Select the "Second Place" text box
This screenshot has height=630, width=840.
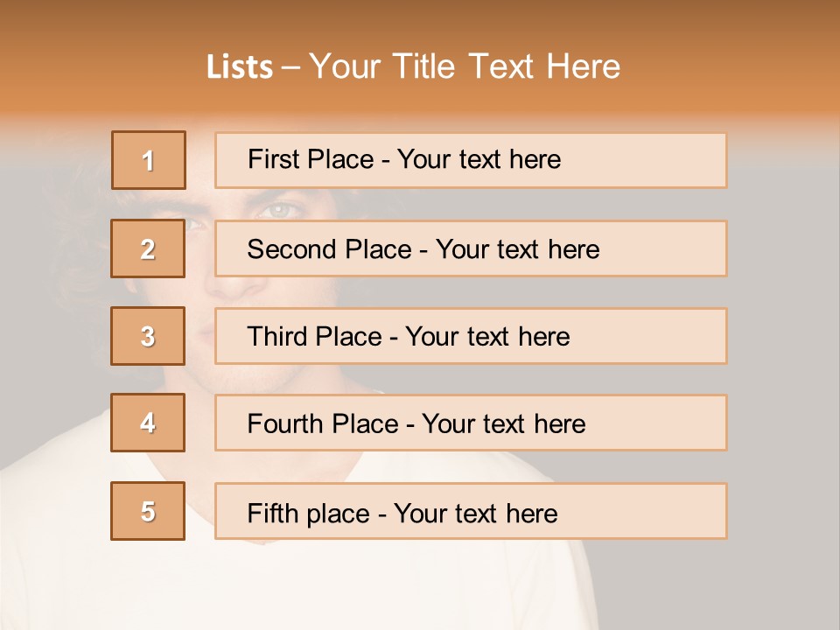point(471,248)
